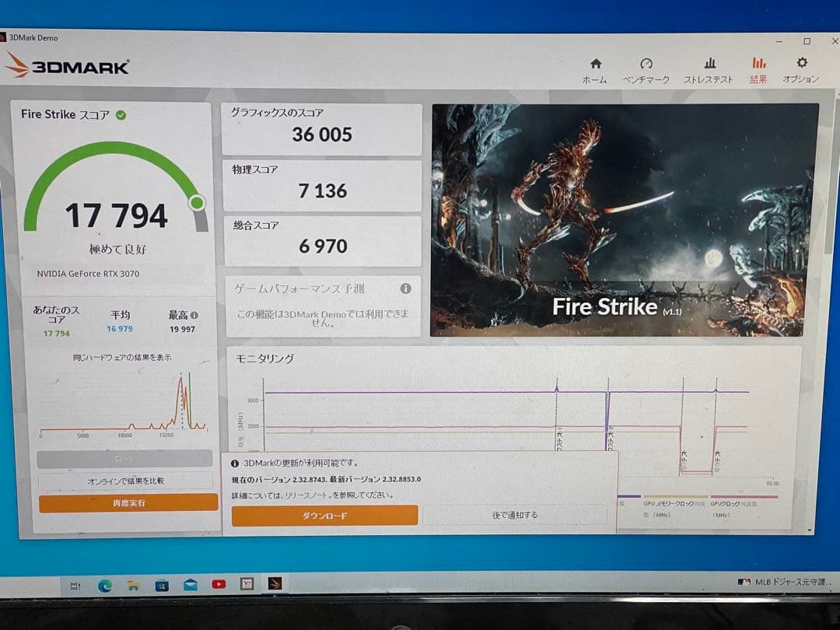Open the Mail app on taskbar
This screenshot has width=840, height=630.
pos(190,585)
